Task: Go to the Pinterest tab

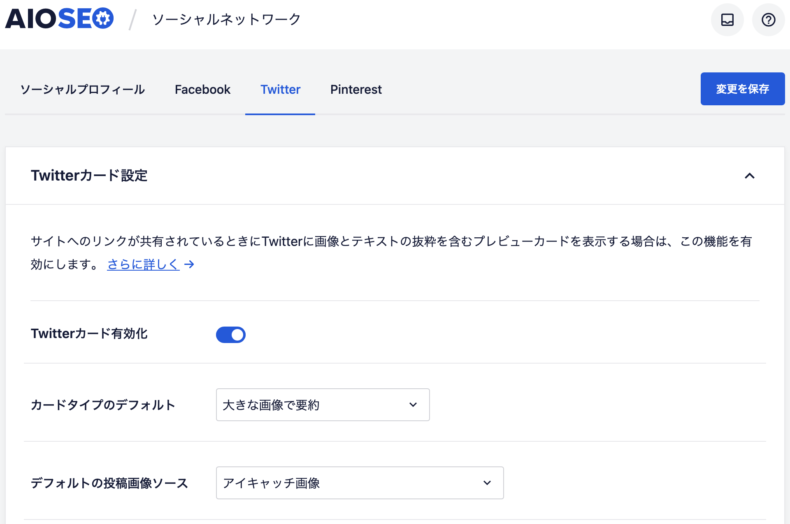Action: pyautogui.click(x=356, y=90)
